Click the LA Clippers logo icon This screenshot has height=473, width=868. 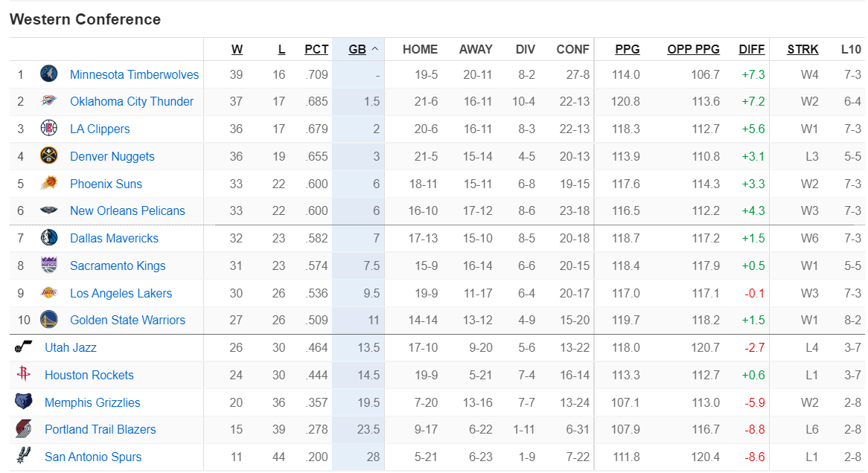[48, 129]
